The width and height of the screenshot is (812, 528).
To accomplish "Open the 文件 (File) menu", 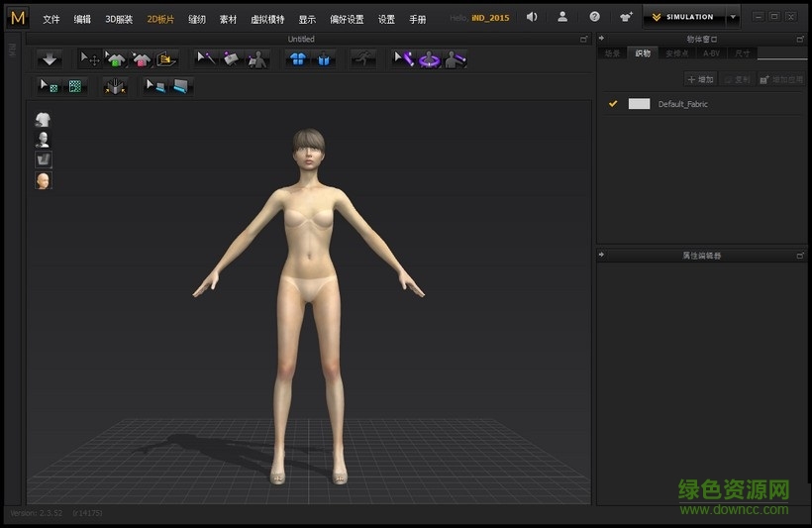I will tap(51, 19).
